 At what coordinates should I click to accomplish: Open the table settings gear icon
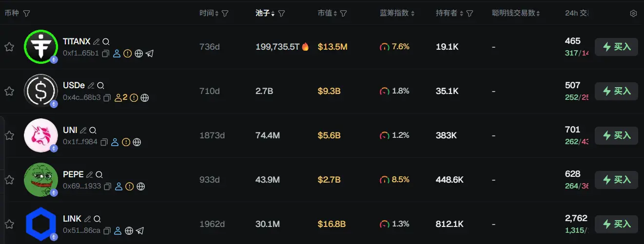tap(633, 14)
